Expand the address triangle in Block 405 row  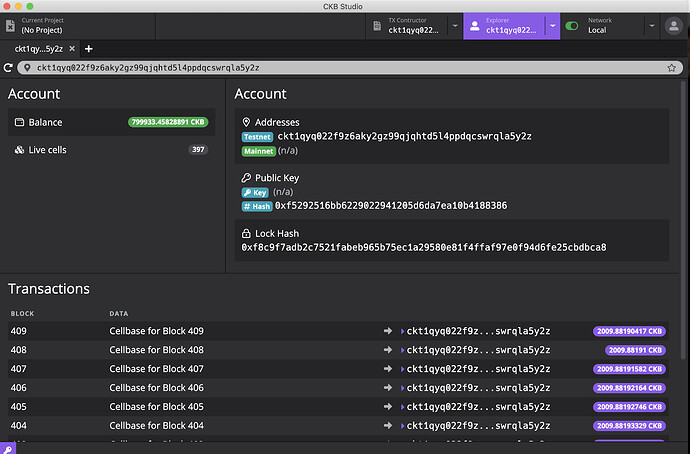[x=402, y=407]
